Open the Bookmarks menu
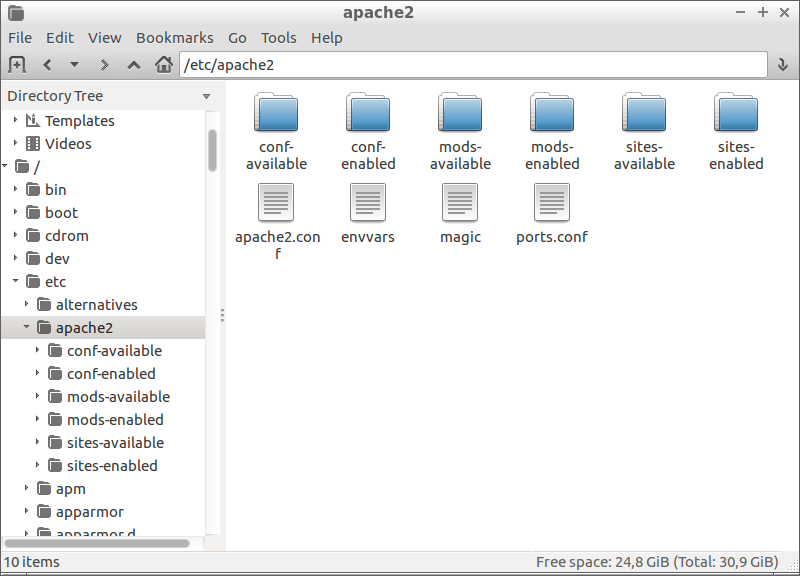Screen dimensions: 800x576 [174, 38]
